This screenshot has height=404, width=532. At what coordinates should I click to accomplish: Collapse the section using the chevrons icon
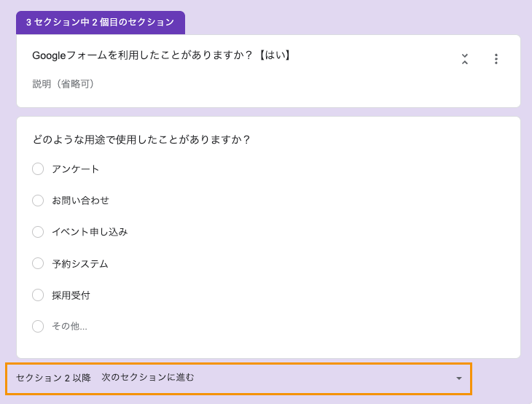click(464, 59)
